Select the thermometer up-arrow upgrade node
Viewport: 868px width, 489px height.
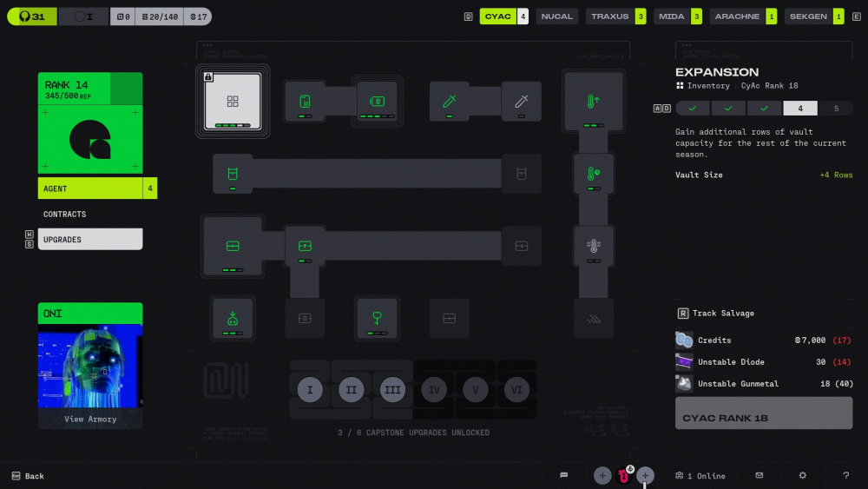[x=594, y=102]
